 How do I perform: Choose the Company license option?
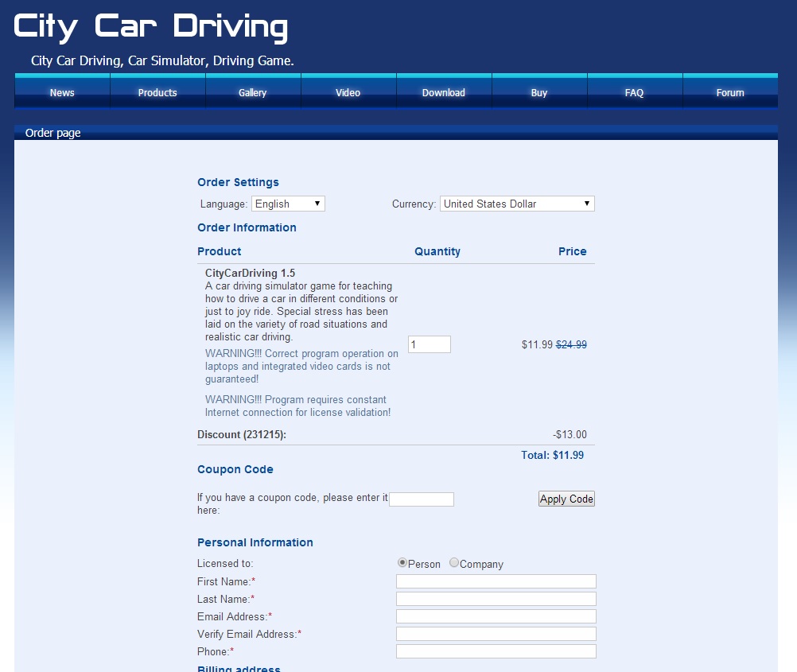(454, 563)
